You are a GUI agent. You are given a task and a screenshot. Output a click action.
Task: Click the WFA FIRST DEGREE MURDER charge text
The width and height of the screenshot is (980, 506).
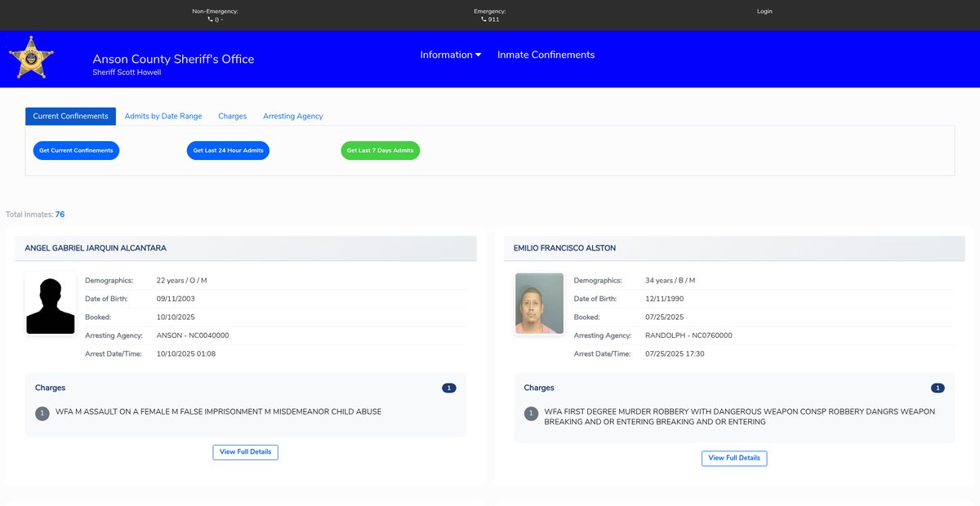pyautogui.click(x=740, y=417)
